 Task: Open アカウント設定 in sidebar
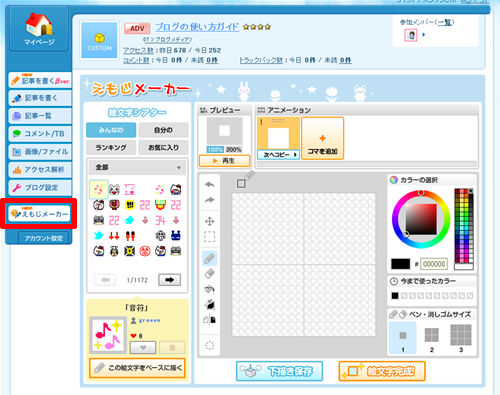44,238
